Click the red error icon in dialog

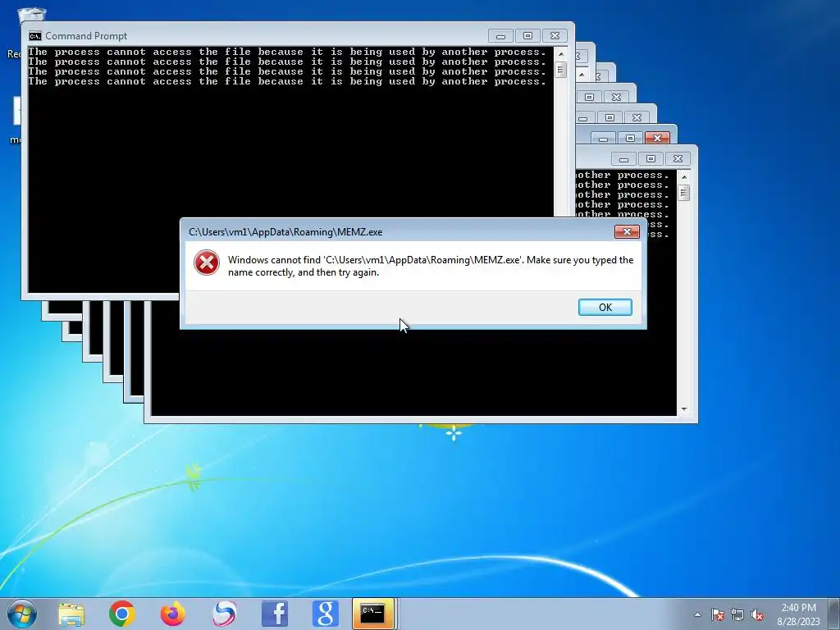coord(206,262)
